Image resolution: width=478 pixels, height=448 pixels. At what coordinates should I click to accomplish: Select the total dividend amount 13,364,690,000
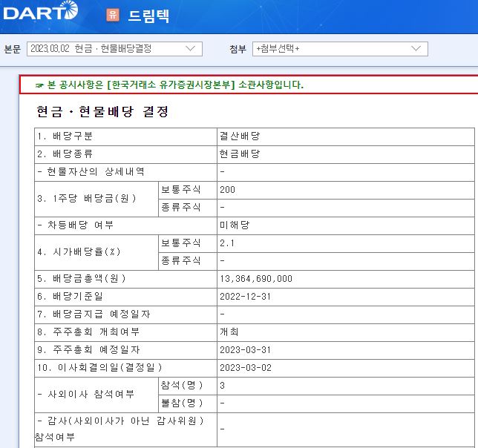256,278
